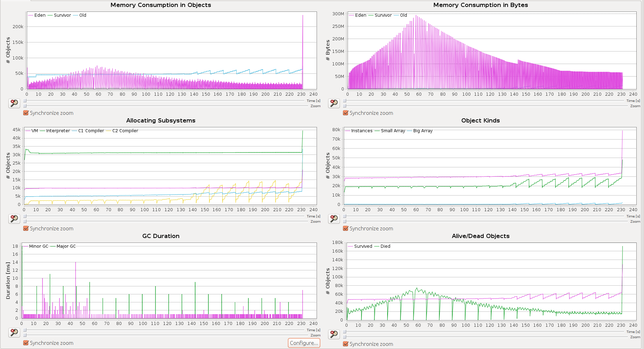Click the Duration [ms] axis label
644x349 pixels.
[8, 281]
